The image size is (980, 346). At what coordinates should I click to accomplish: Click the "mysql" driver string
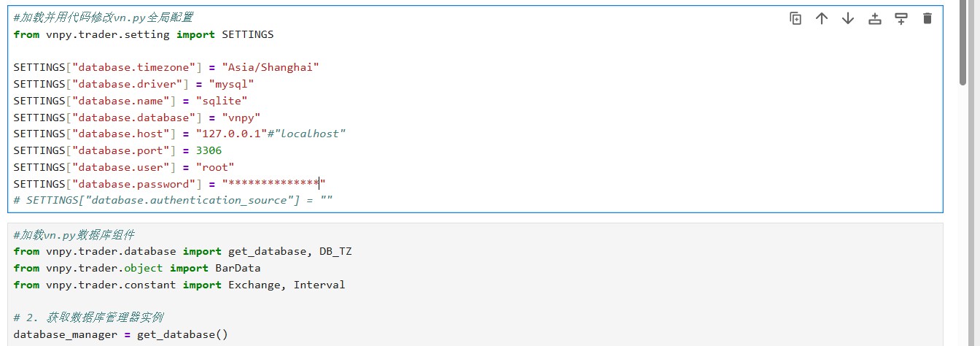point(231,84)
